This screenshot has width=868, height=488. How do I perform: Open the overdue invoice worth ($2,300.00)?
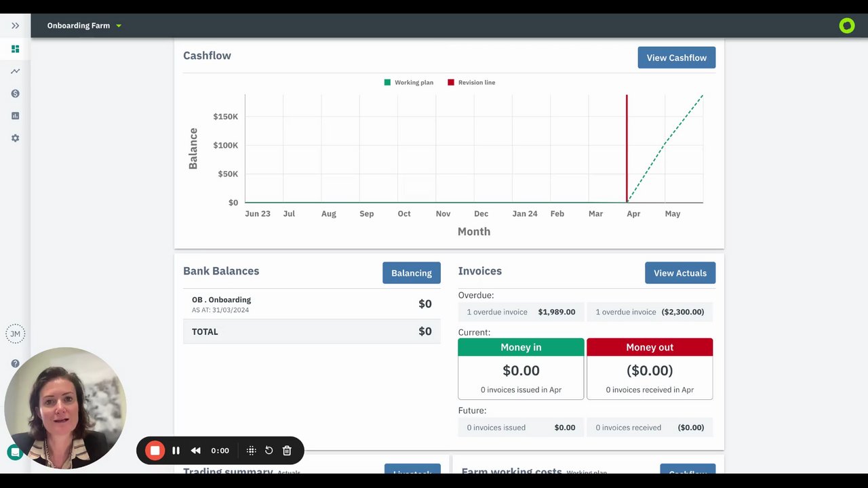(650, 312)
